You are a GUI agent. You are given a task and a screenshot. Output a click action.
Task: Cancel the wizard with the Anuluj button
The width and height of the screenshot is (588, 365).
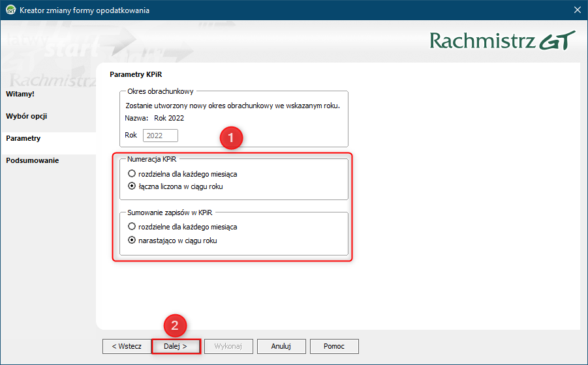coord(281,346)
